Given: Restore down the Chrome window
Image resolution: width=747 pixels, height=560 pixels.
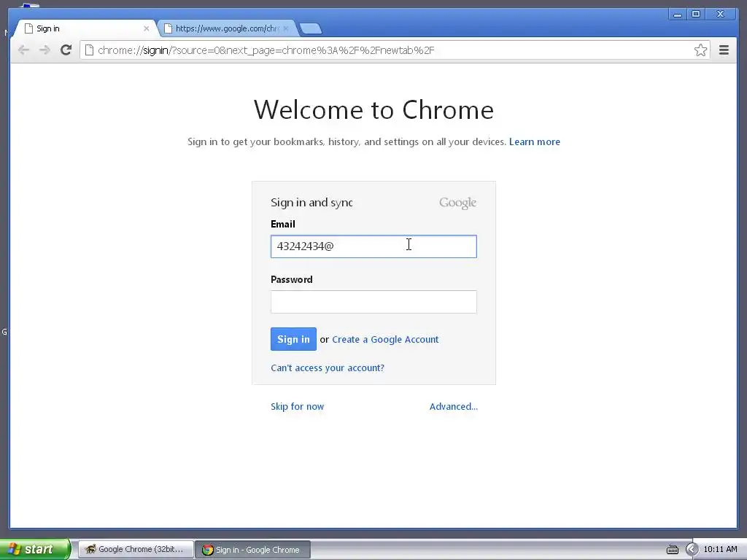Looking at the screenshot, I should click(695, 15).
